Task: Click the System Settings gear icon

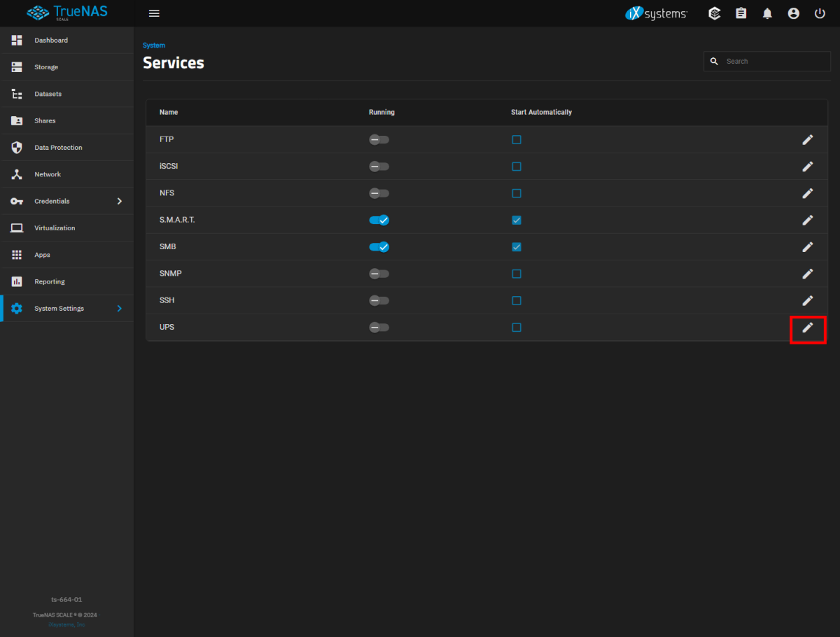Action: click(x=17, y=309)
